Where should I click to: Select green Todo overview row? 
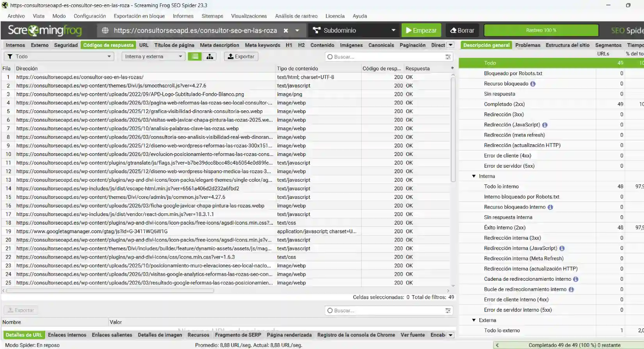pyautogui.click(x=551, y=63)
